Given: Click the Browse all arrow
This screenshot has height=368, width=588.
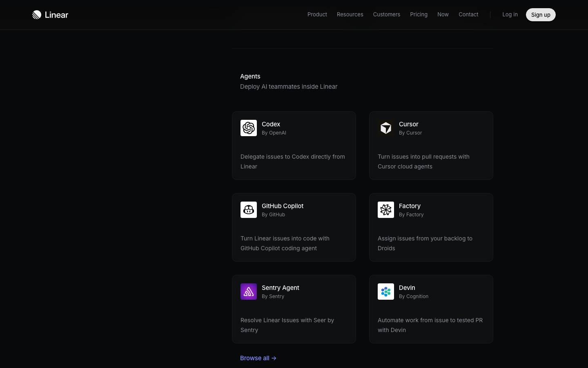Looking at the screenshot, I should (274, 358).
